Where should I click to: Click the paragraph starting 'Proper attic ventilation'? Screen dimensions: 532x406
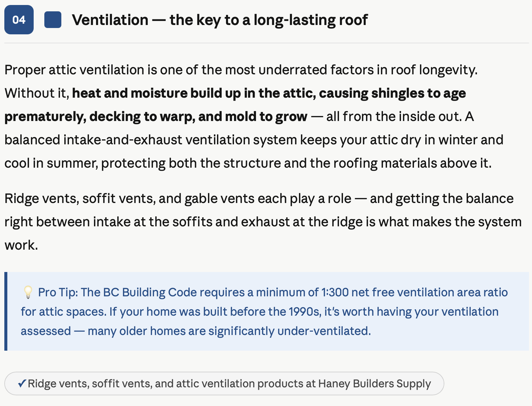point(254,117)
